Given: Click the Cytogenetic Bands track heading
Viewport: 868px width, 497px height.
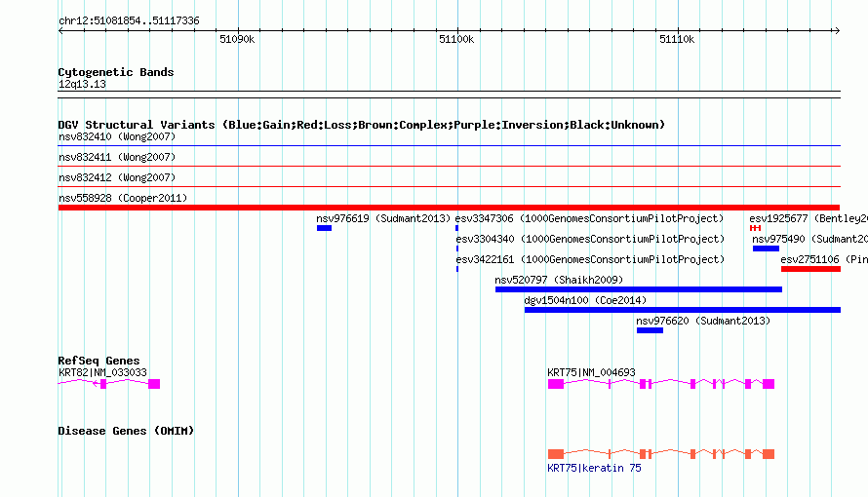Looking at the screenshot, I should 116,72.
